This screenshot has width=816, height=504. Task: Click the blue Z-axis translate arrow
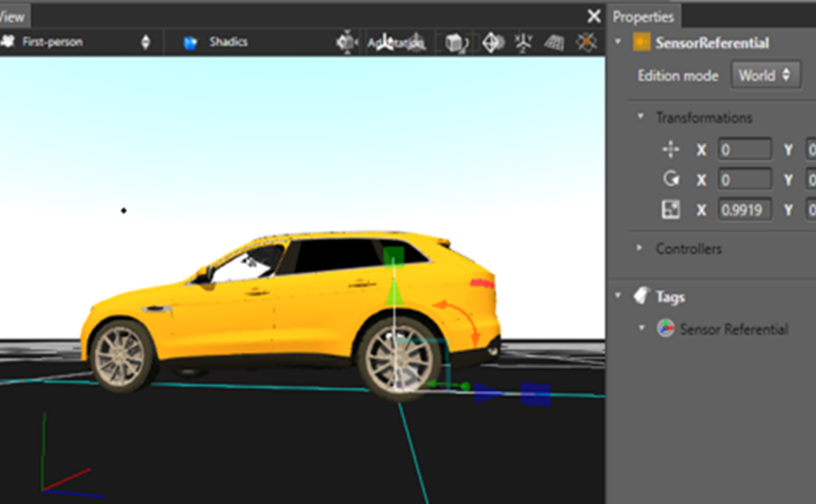pyautogui.click(x=487, y=392)
